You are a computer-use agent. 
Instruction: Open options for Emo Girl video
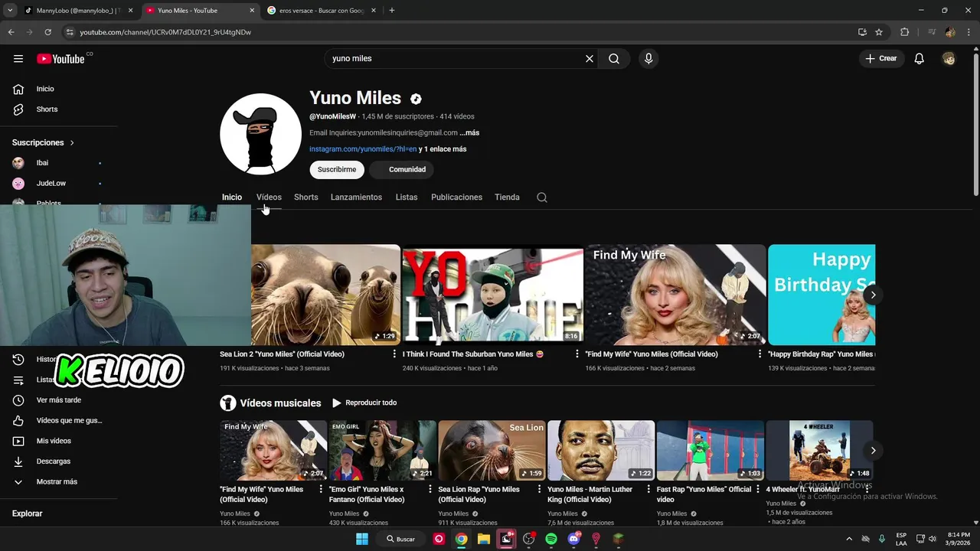[x=430, y=490]
